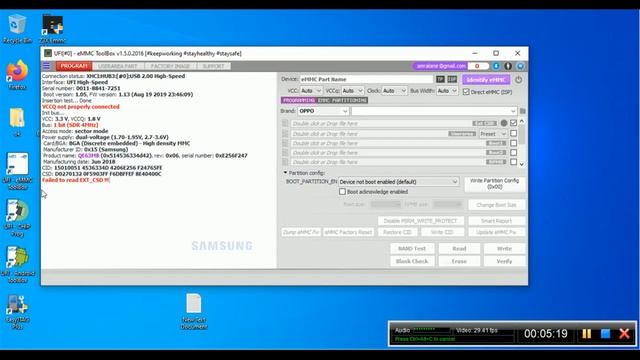Click the power icon beside Identify eMMC
640x360 pixels.
tap(518, 80)
